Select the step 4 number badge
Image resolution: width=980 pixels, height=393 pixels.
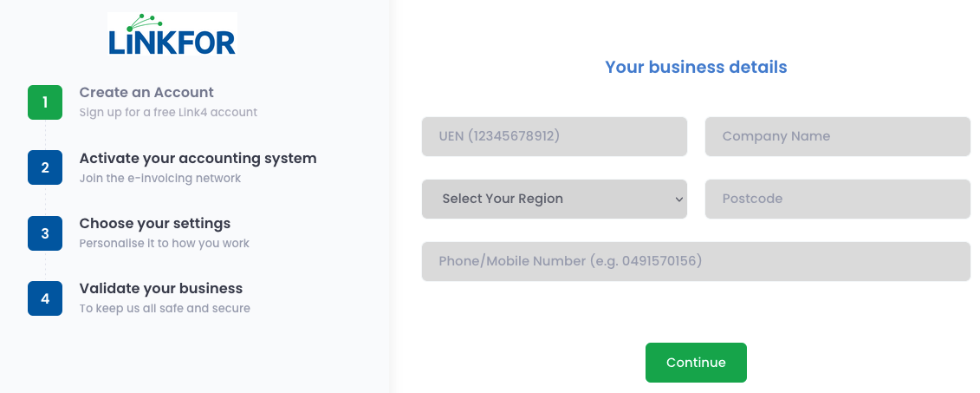tap(45, 298)
